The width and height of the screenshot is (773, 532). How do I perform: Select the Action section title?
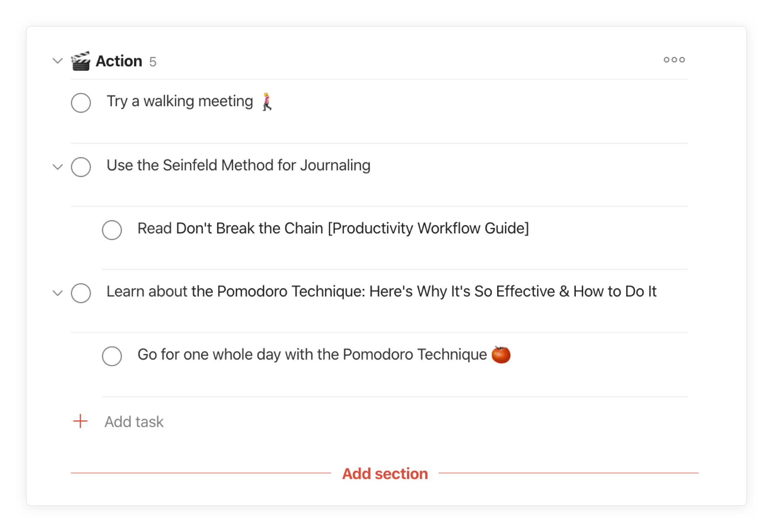tap(118, 61)
